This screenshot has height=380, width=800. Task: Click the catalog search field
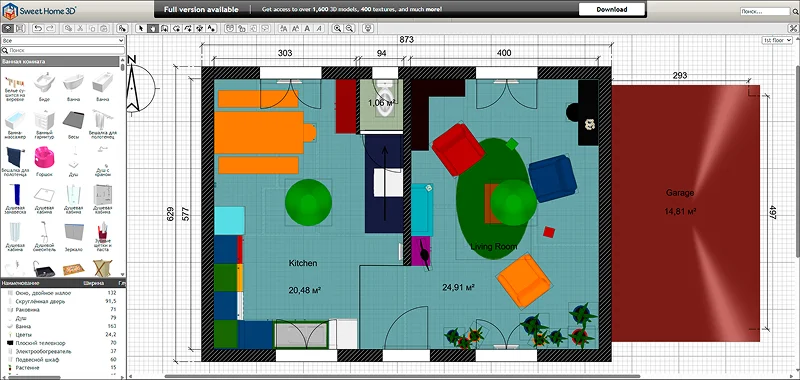click(63, 50)
